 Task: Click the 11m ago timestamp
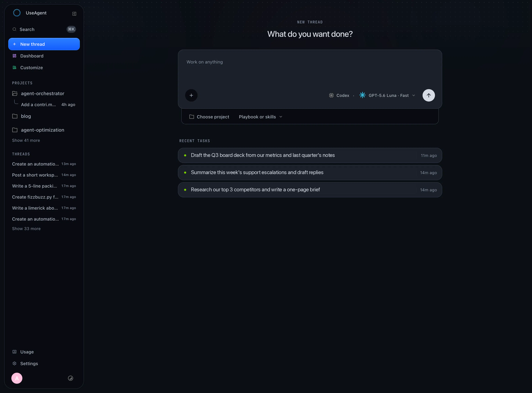point(429,155)
